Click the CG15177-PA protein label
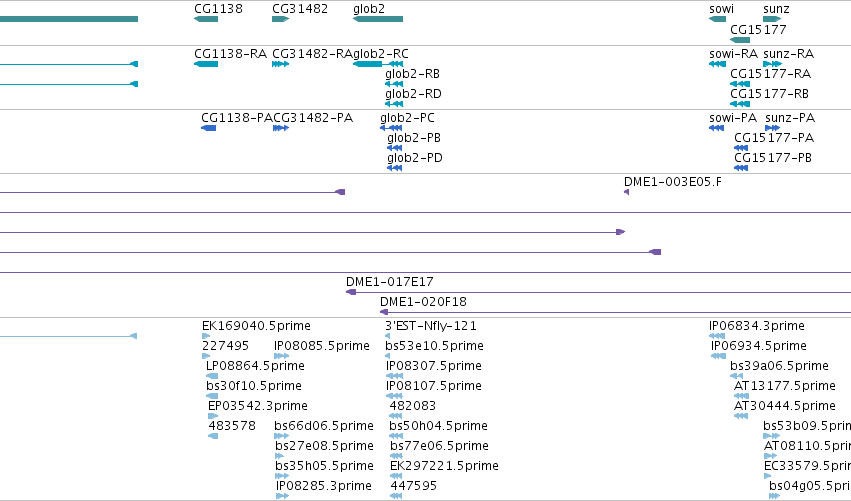The image size is (851, 501). click(774, 138)
